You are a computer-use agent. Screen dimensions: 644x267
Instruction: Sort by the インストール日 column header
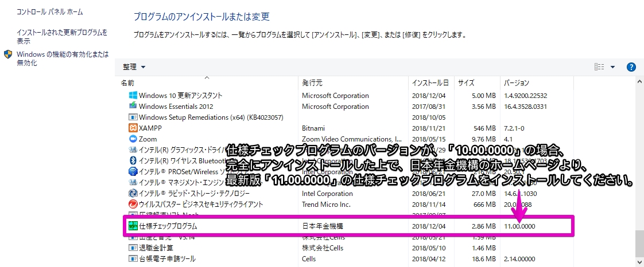[430, 83]
